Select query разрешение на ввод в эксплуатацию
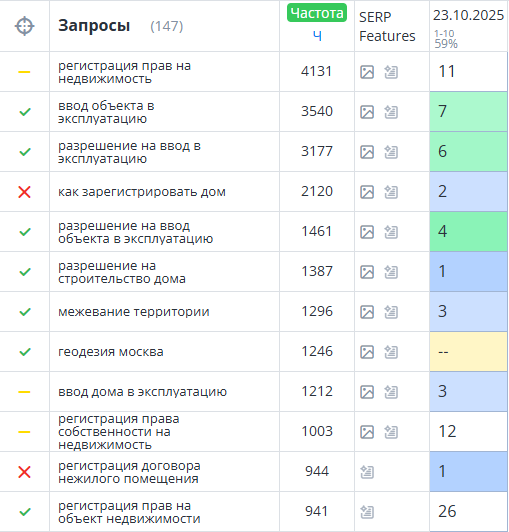509x532 pixels. 129,152
